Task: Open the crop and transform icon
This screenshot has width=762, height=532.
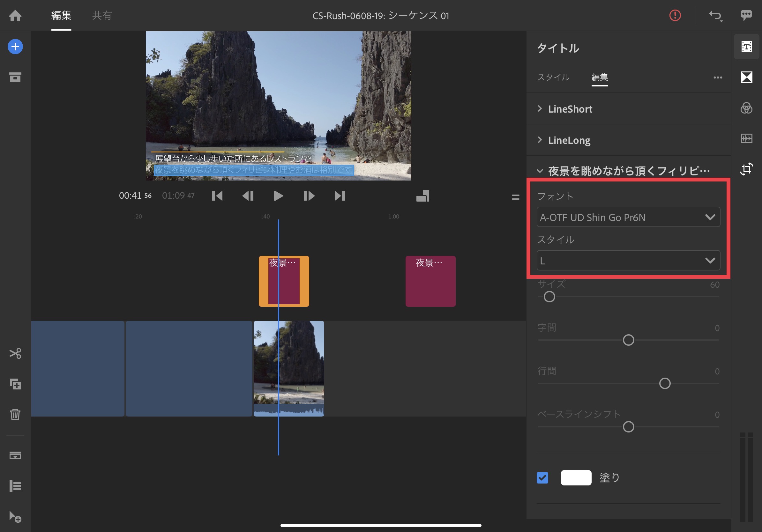Action: (746, 169)
